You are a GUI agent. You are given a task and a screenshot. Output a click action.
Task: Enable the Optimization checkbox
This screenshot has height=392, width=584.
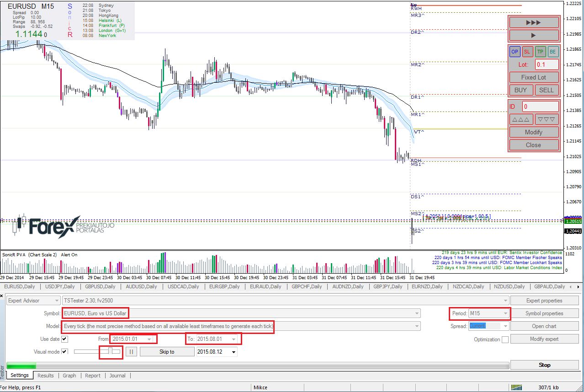click(505, 339)
